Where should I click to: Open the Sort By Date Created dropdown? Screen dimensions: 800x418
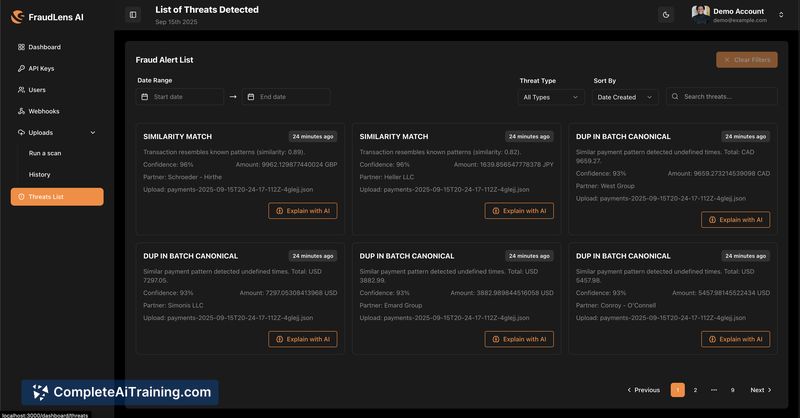625,97
